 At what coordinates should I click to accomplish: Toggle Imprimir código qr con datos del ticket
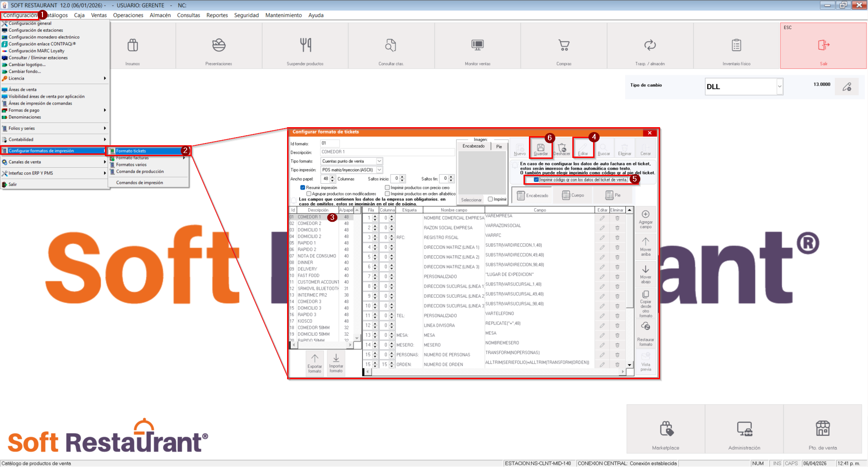(536, 180)
